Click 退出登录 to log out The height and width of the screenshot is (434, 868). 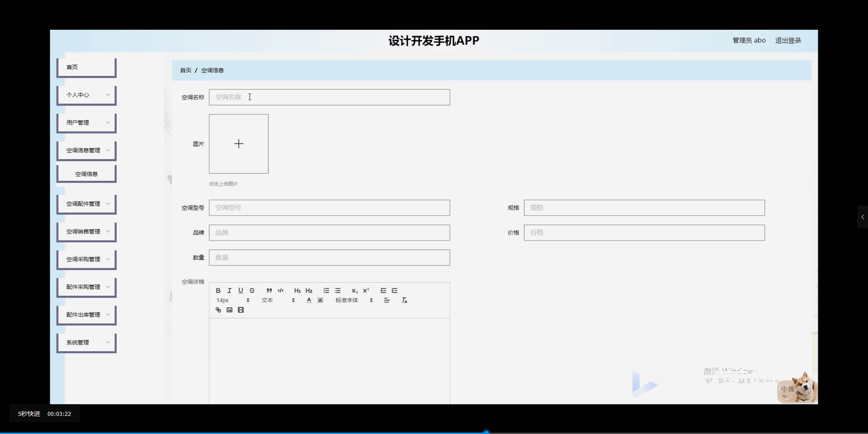coord(788,40)
